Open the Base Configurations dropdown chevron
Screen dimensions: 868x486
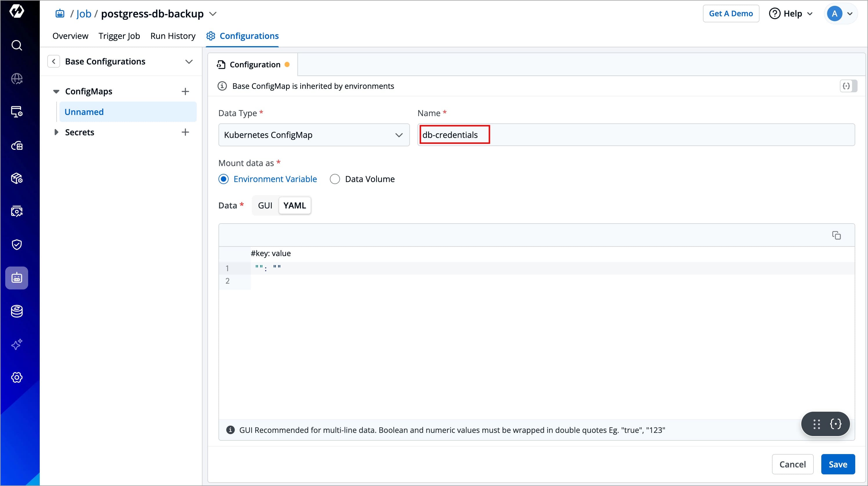189,62
